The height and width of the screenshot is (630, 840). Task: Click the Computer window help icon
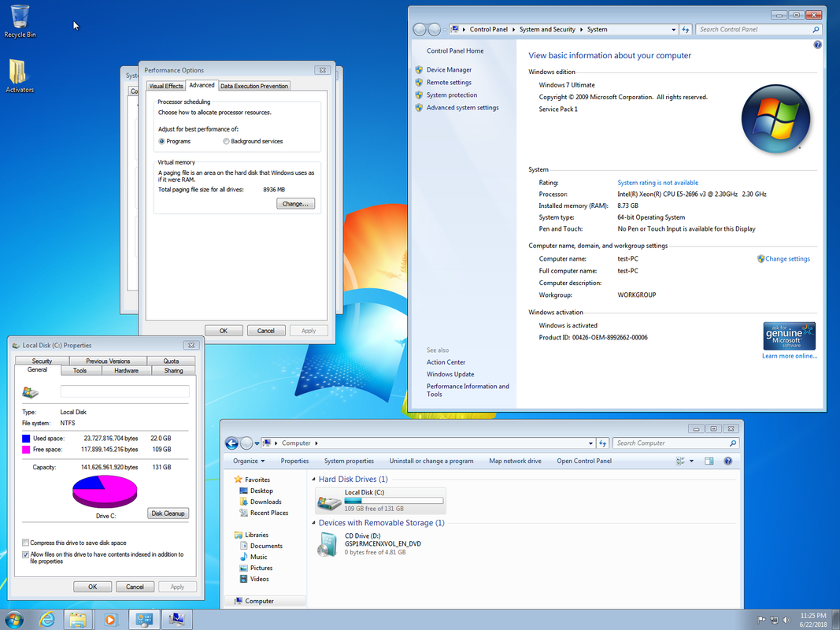pyautogui.click(x=727, y=461)
